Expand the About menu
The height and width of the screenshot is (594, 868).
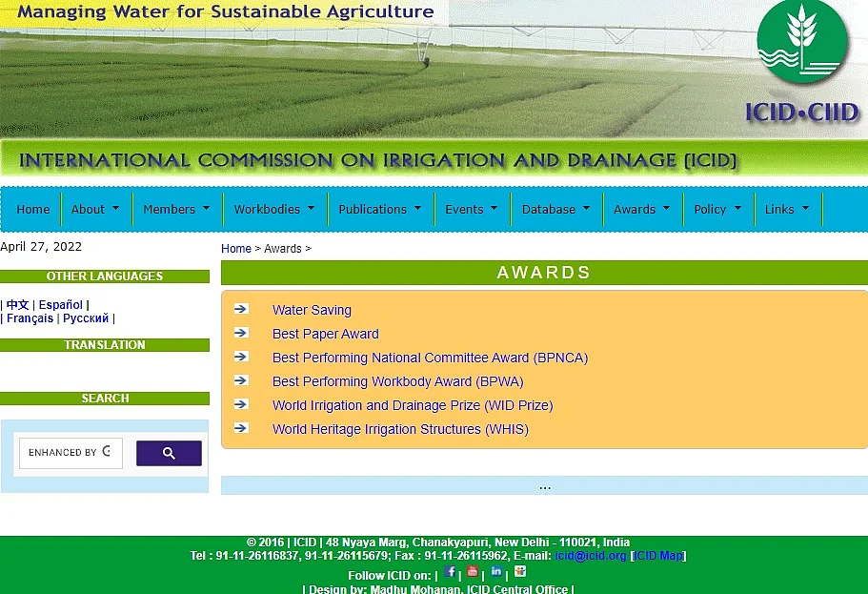tap(95, 210)
